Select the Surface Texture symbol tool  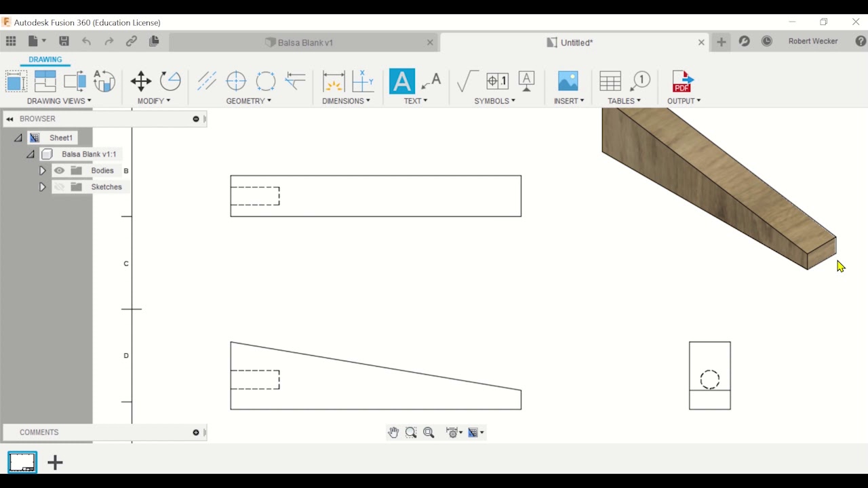(x=467, y=81)
